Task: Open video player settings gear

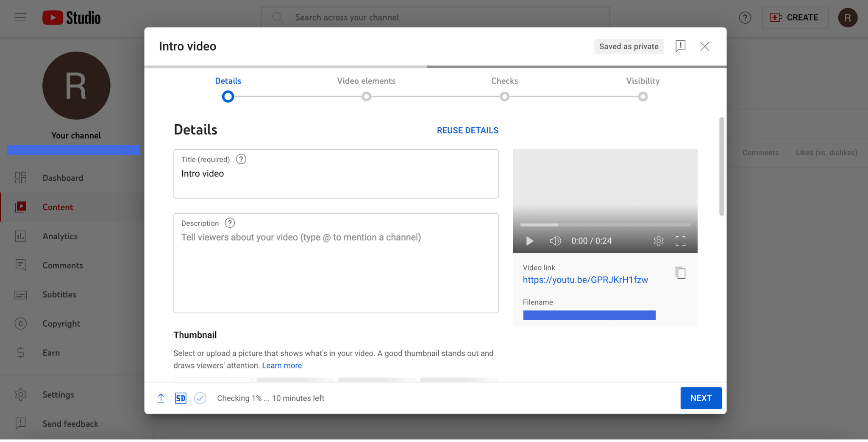Action: tap(658, 241)
